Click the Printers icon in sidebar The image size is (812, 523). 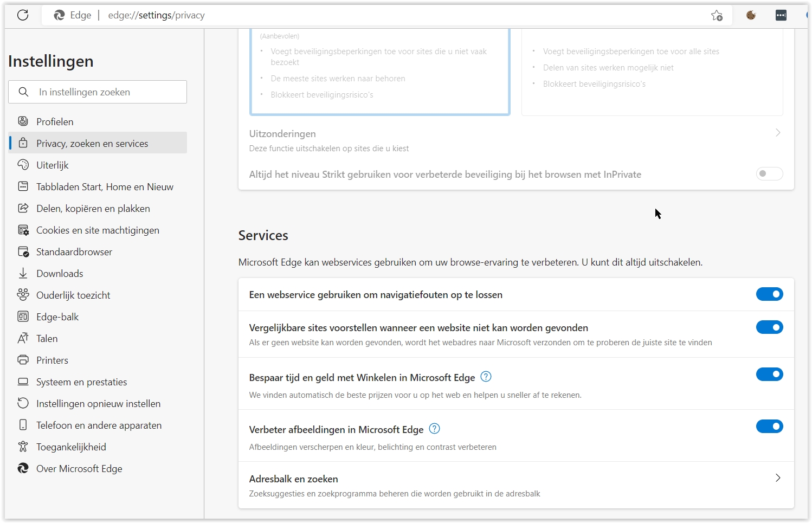pos(23,360)
